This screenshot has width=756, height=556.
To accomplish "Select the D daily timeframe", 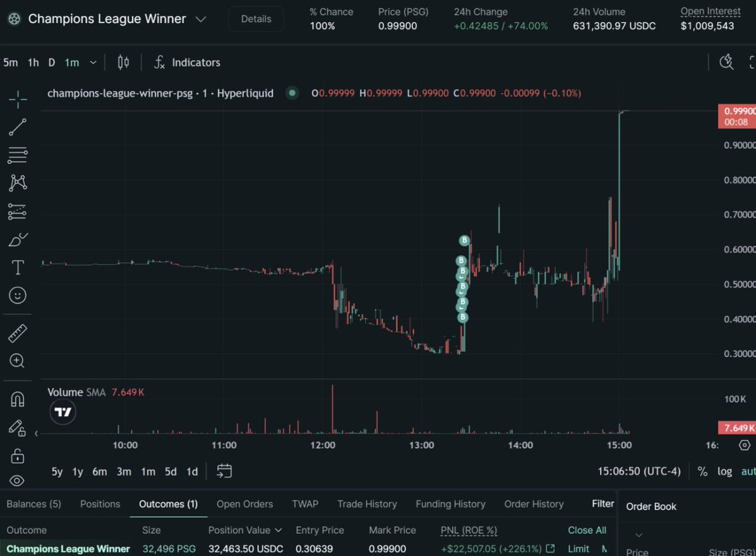I will coord(52,62).
